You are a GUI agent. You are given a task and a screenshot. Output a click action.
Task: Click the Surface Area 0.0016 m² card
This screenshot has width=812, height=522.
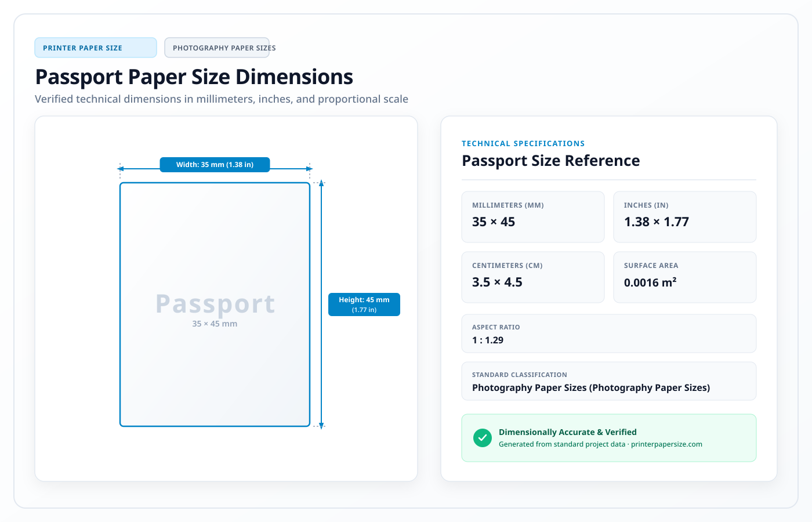(685, 277)
